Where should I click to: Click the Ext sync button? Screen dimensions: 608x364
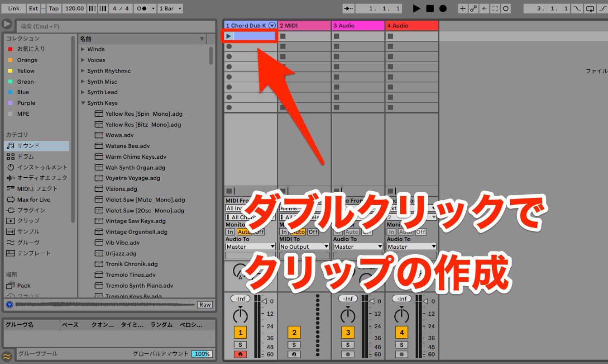pyautogui.click(x=34, y=9)
